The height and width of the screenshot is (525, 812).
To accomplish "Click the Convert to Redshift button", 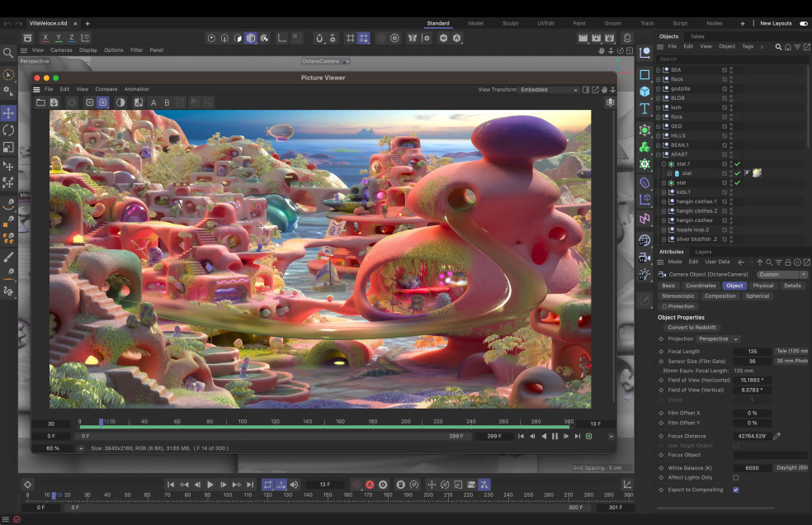I will click(x=692, y=328).
